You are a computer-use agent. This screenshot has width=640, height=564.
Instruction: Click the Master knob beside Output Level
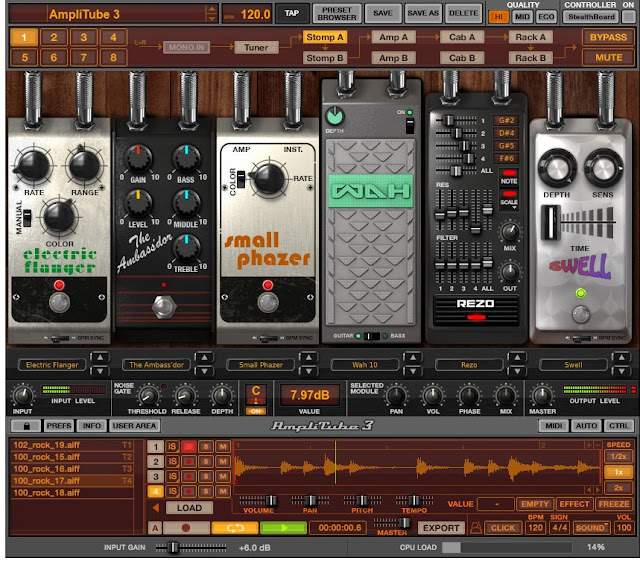pyautogui.click(x=542, y=396)
